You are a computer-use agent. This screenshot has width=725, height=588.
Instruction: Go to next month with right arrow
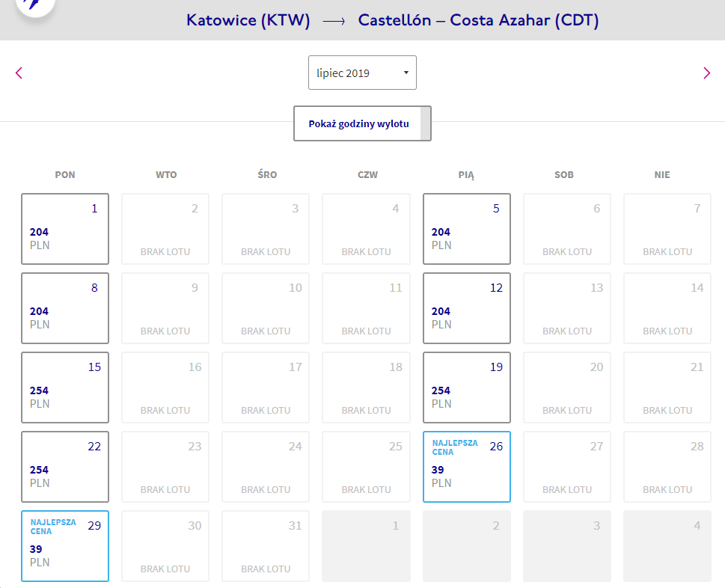click(x=706, y=73)
